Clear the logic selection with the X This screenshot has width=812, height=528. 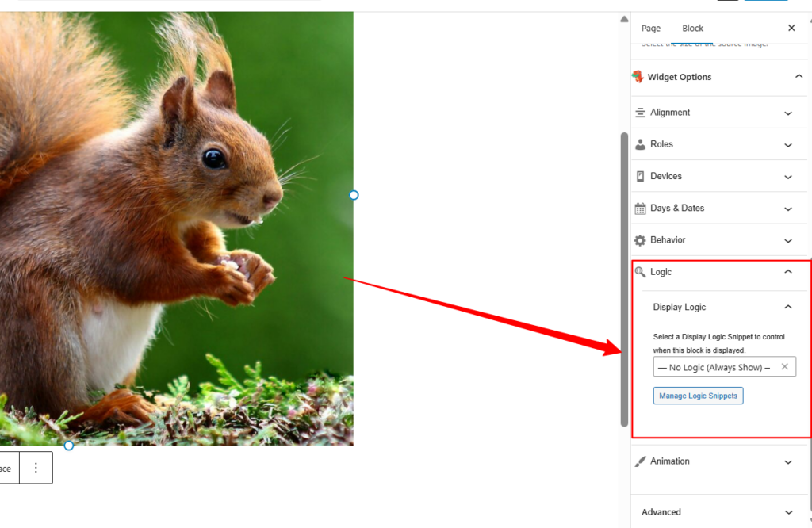[x=784, y=366]
